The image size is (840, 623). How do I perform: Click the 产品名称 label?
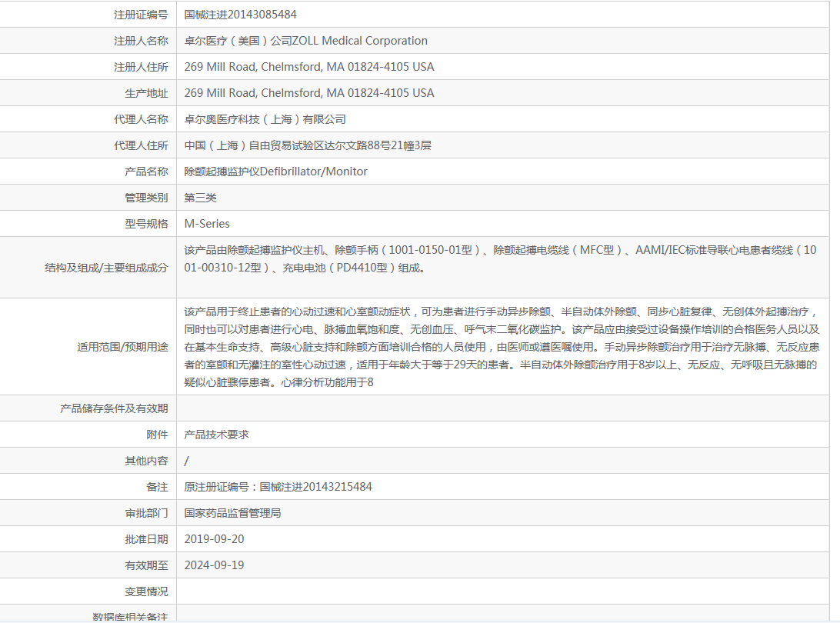coord(146,172)
